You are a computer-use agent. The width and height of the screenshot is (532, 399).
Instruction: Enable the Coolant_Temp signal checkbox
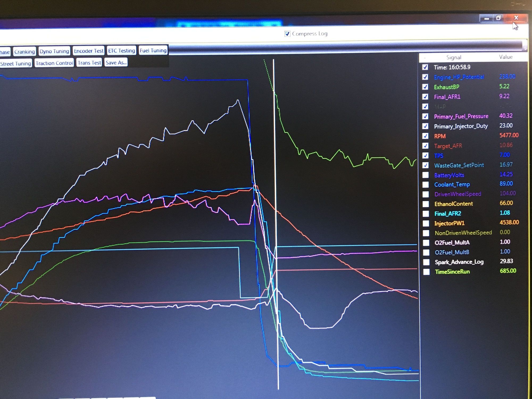click(426, 185)
